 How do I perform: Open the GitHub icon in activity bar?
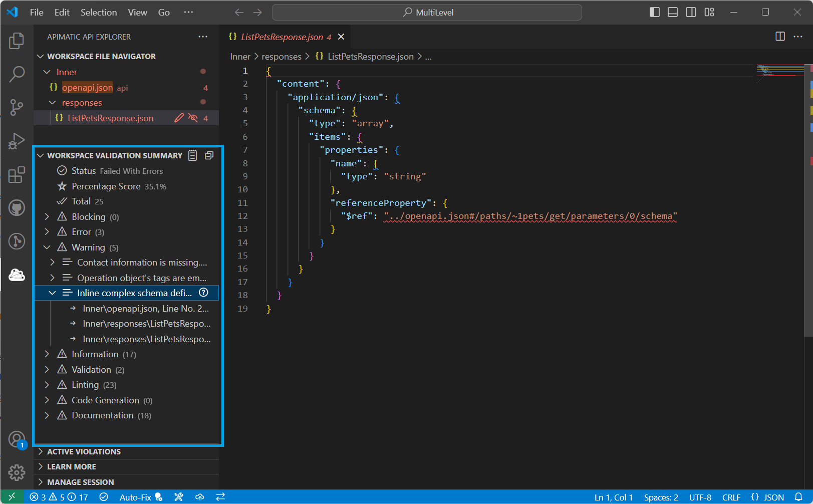point(17,207)
